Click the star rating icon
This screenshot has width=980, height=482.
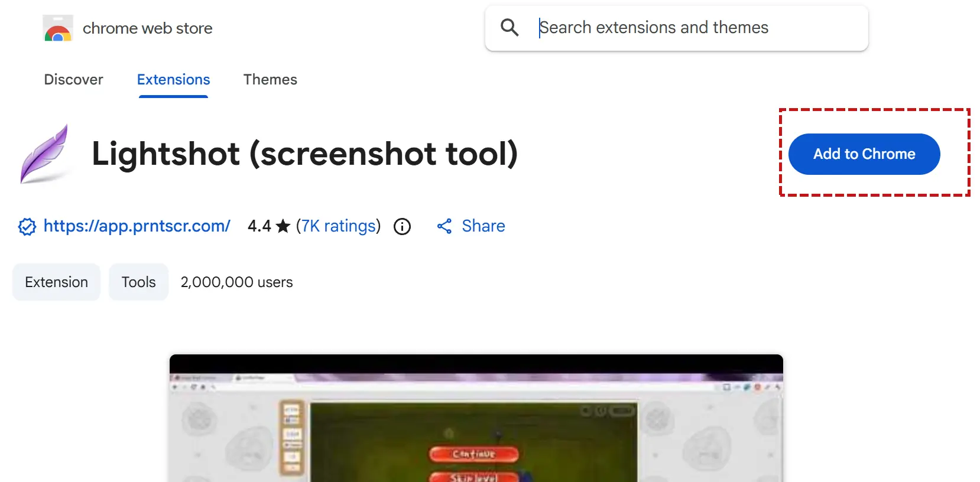coord(283,226)
